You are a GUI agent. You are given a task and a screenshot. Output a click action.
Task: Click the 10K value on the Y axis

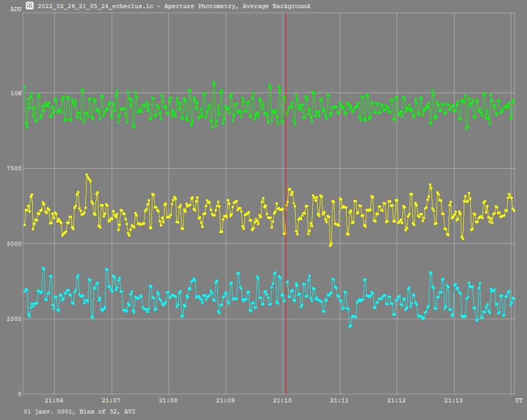[16, 93]
